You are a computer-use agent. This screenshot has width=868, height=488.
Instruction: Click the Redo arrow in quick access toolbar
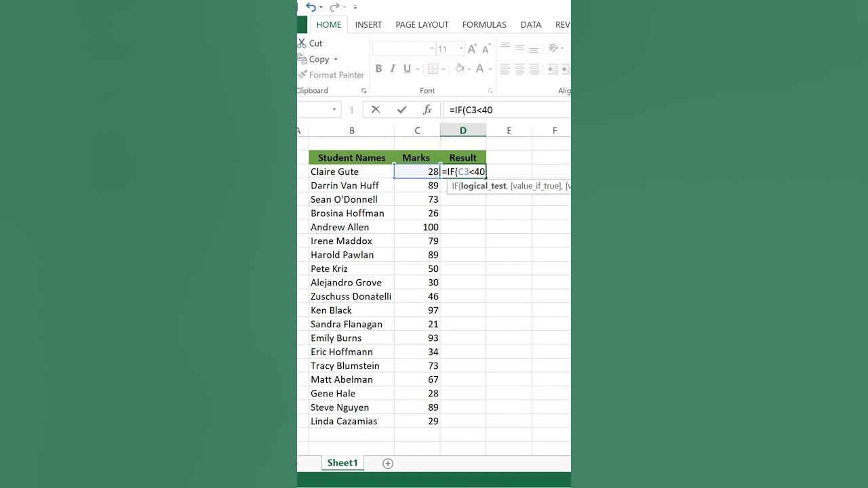[334, 7]
